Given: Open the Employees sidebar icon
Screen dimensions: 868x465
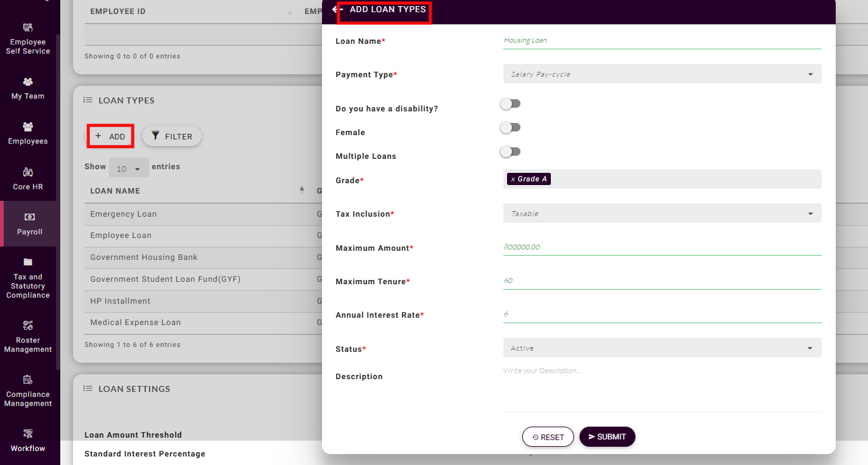Looking at the screenshot, I should coord(28,127).
